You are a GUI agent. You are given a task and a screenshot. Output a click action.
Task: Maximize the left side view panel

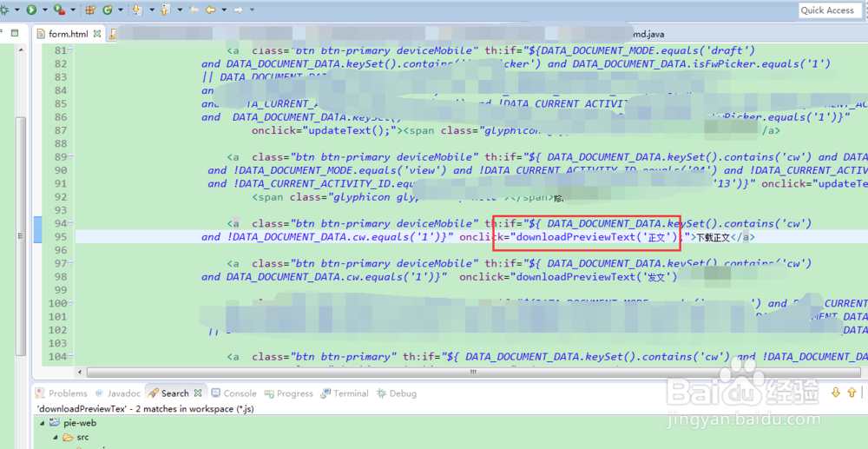point(15,33)
